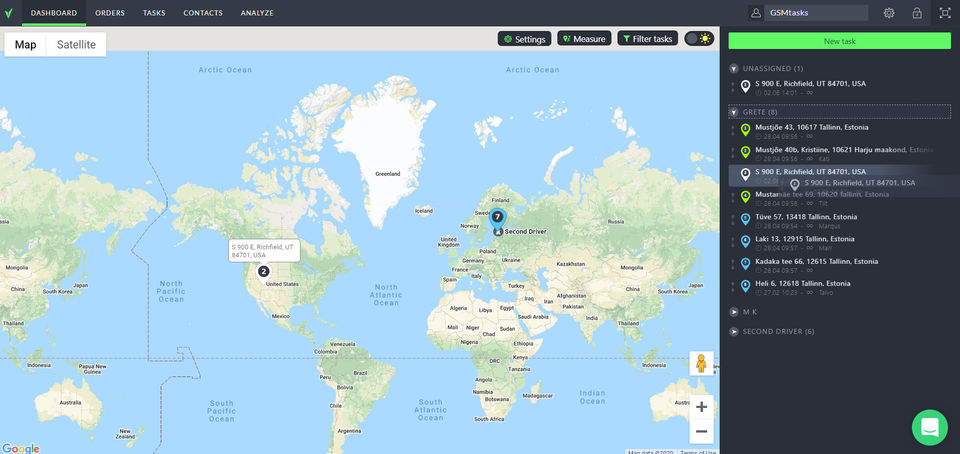Click the GSMtasks green checkmark logo
960x454 pixels.
coord(8,13)
